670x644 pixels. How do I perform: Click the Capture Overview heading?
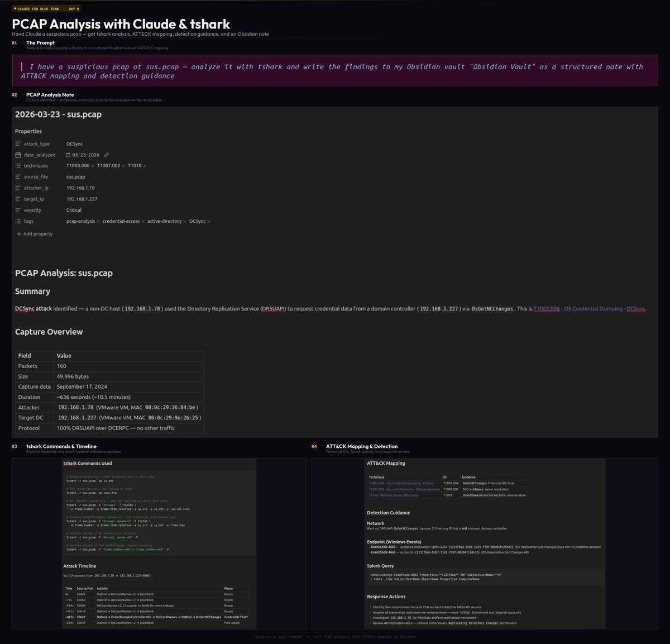tap(49, 332)
